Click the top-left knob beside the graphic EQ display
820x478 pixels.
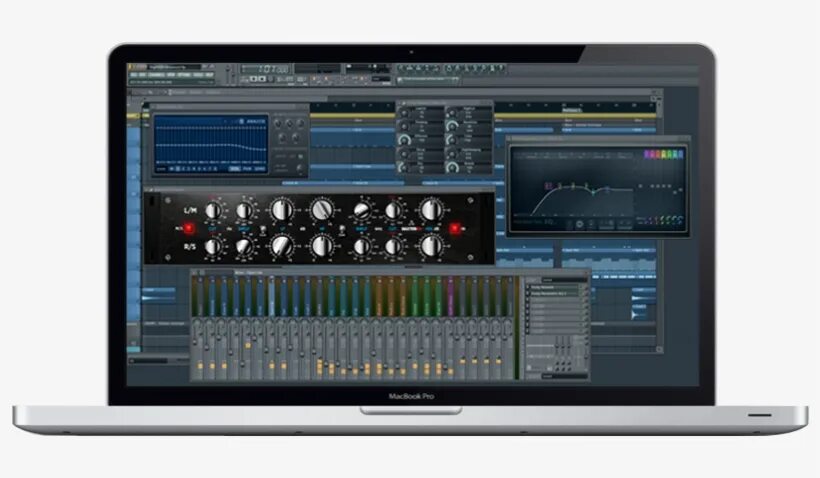point(278,124)
